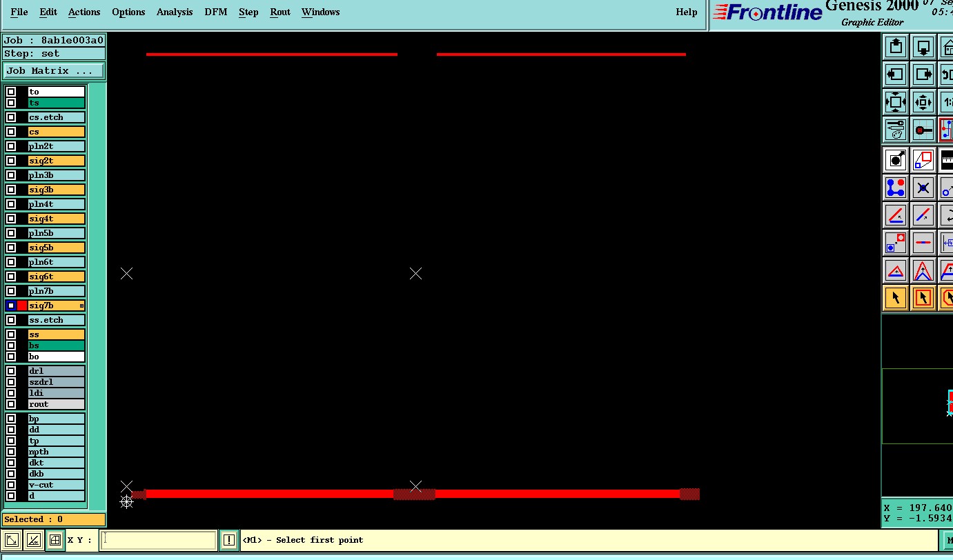Click the blue and red squares move icon
Viewport: 953px width, 560px height.
tap(895, 243)
